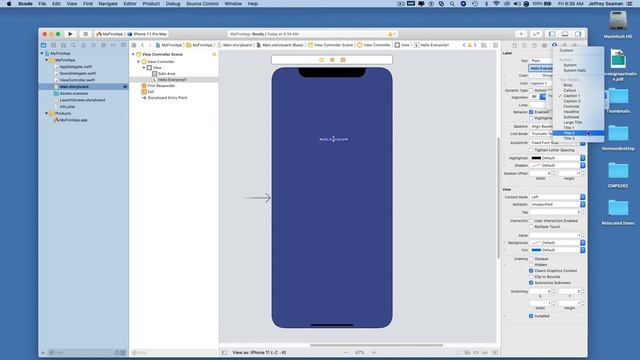Viewport: 640px width, 360px height.
Task: Open the Editor menu in menu bar
Action: coord(130,4)
